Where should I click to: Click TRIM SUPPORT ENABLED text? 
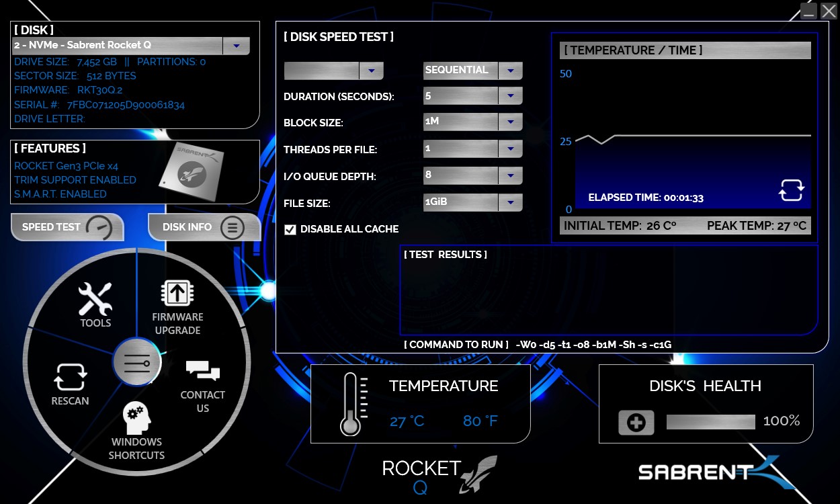pos(75,180)
